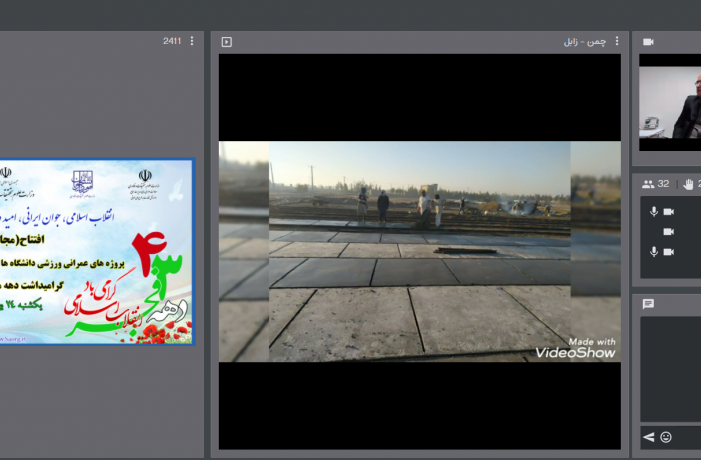Click the play icon in the video pod header
Screen dimensions: 701x460
point(227,42)
